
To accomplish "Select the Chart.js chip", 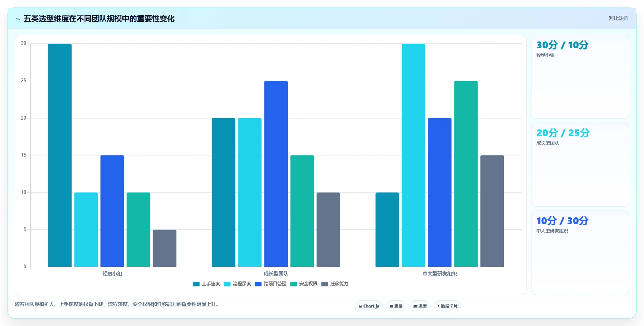I will 369,306.
